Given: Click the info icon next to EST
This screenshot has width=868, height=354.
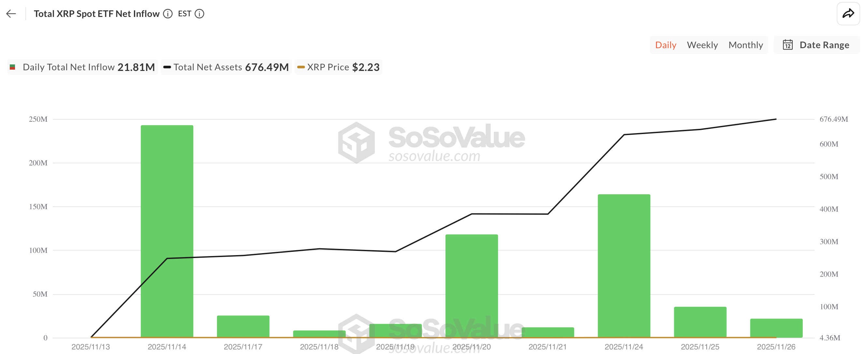Looking at the screenshot, I should pyautogui.click(x=199, y=14).
